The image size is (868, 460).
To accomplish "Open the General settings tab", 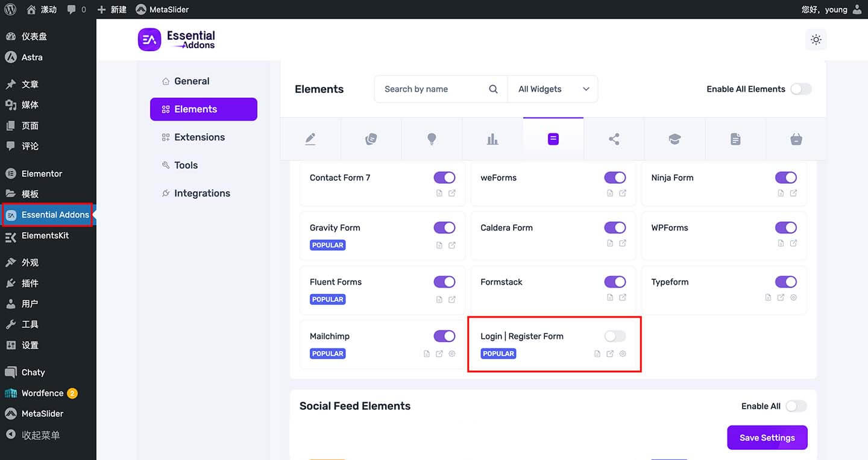I will click(x=204, y=81).
